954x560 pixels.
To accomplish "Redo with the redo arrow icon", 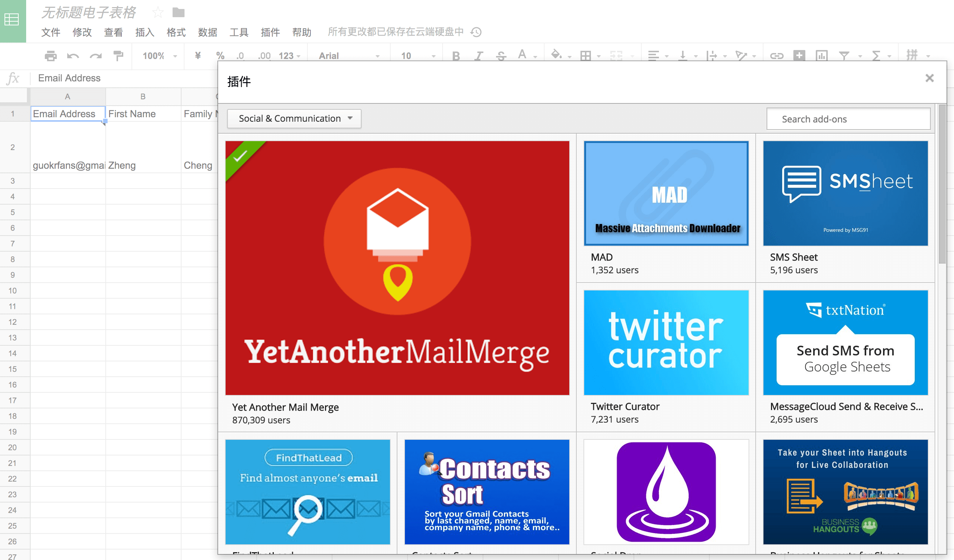I will point(95,56).
